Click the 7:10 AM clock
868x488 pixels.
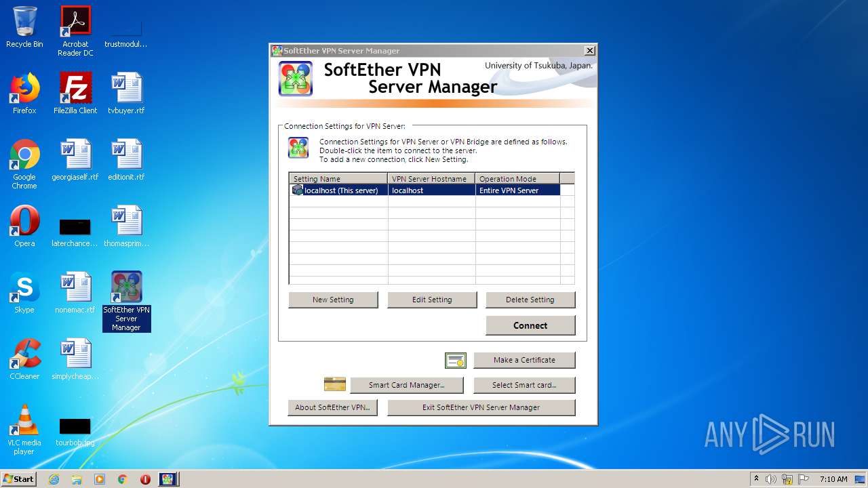click(x=833, y=479)
